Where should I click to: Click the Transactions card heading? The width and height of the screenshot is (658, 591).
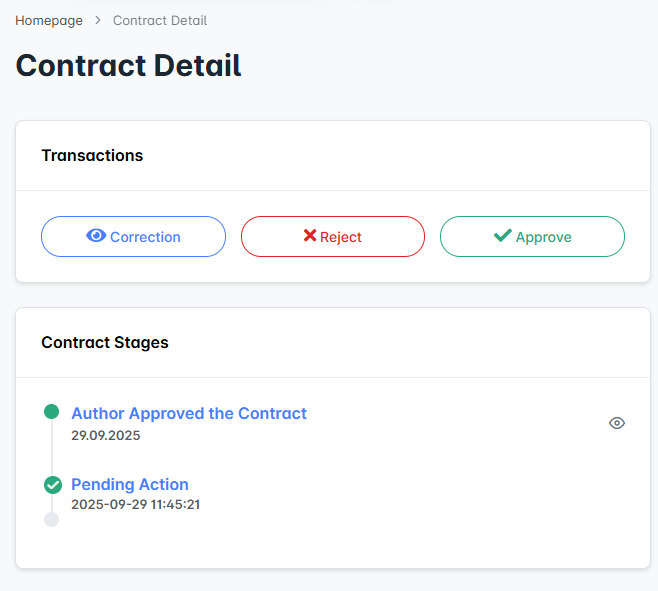92,155
